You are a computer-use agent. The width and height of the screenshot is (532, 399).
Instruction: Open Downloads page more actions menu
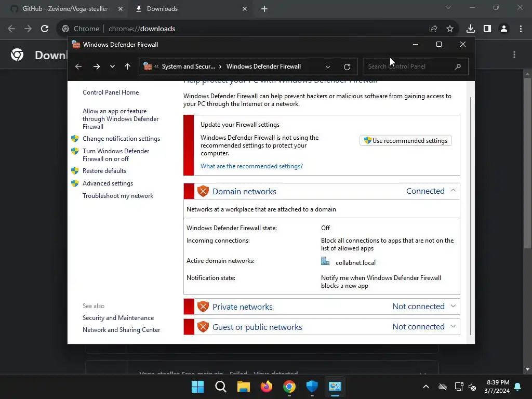click(x=514, y=55)
